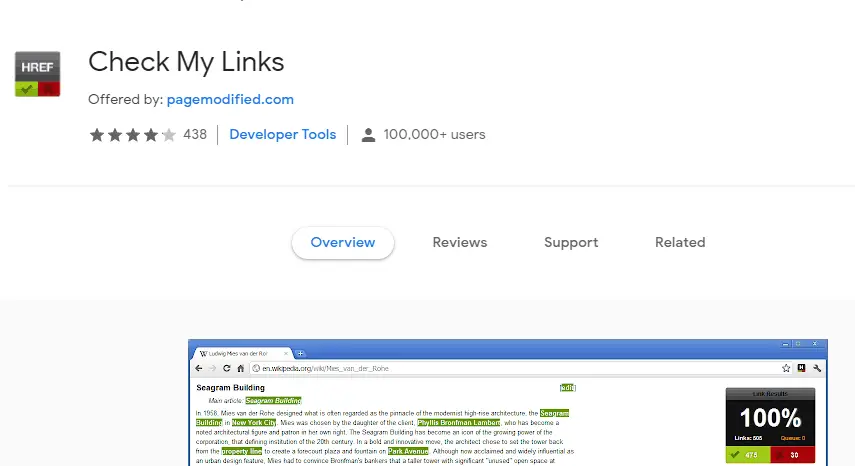This screenshot has height=466, width=855.
Task: Click the reload icon in the screenshot browser
Action: click(x=227, y=368)
